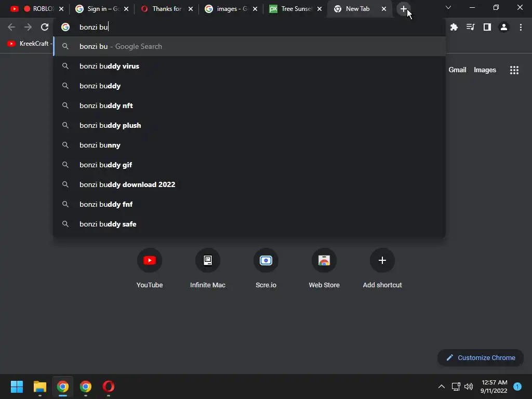Image resolution: width=532 pixels, height=399 pixels.
Task: Switch to the Sign in Google tab
Action: click(x=101, y=9)
